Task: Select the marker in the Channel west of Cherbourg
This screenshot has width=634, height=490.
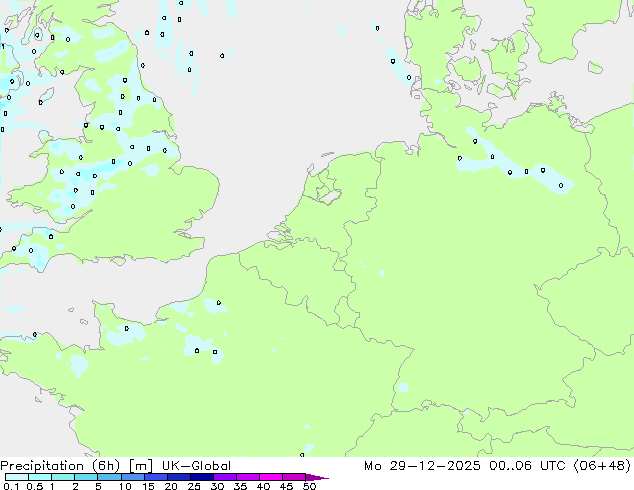Action: pyautogui.click(x=35, y=334)
